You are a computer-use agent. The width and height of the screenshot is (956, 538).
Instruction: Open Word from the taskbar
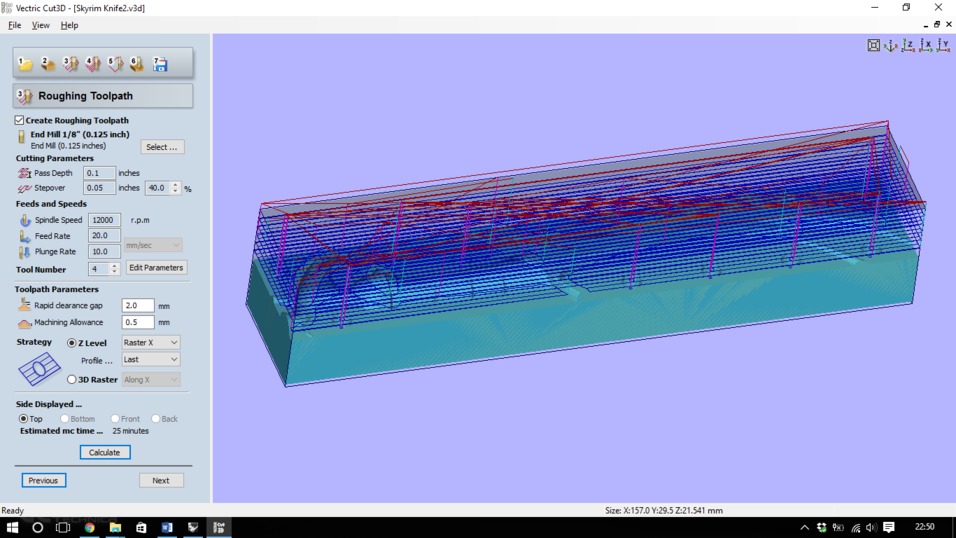coord(167,528)
